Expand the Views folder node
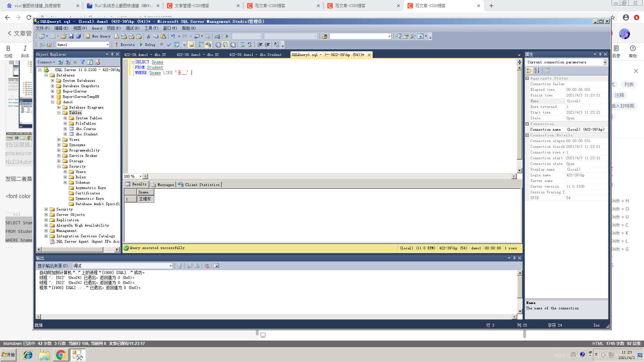Screen dimensions: 644x362 [59, 140]
